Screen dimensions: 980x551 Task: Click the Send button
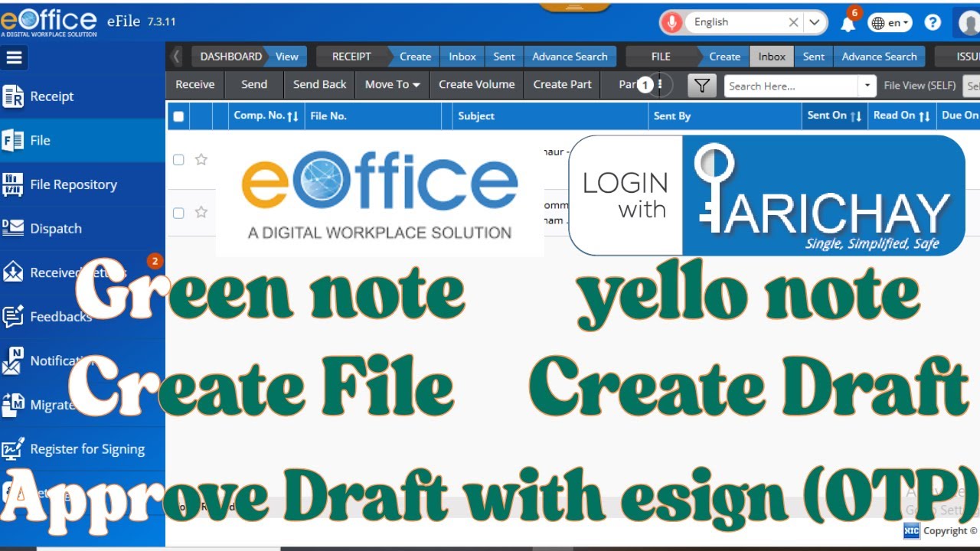(254, 84)
